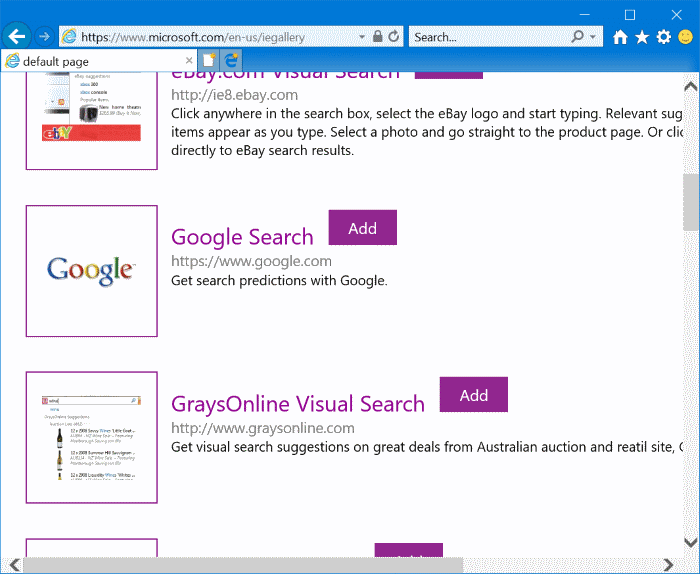This screenshot has width=700, height=574.
Task: Close the 'default page' tab
Action: [x=189, y=61]
